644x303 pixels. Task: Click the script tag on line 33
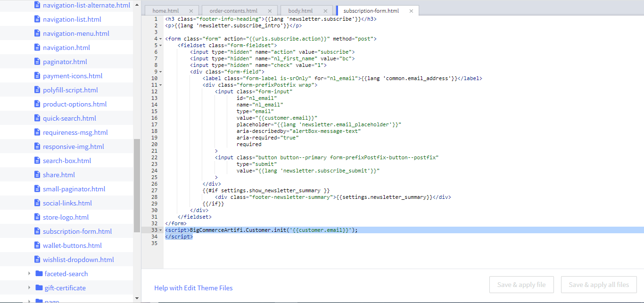tap(177, 230)
